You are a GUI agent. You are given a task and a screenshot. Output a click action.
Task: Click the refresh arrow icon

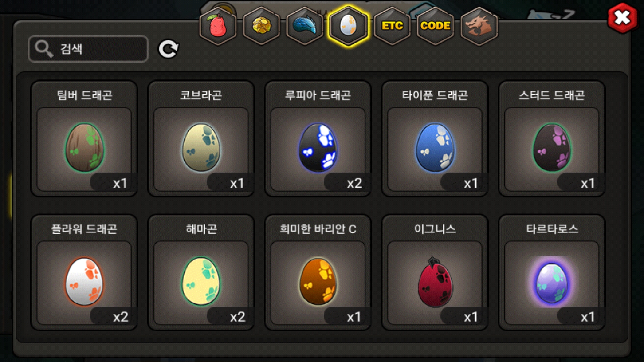coord(168,49)
